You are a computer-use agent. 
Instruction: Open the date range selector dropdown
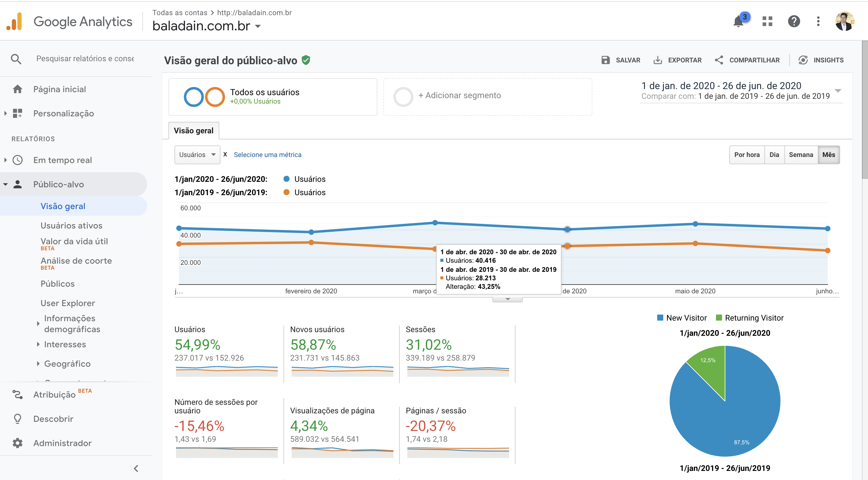838,91
